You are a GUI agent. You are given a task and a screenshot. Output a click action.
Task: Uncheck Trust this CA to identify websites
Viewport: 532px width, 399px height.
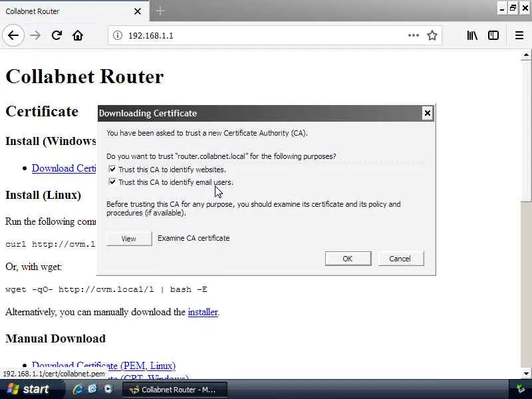(112, 169)
